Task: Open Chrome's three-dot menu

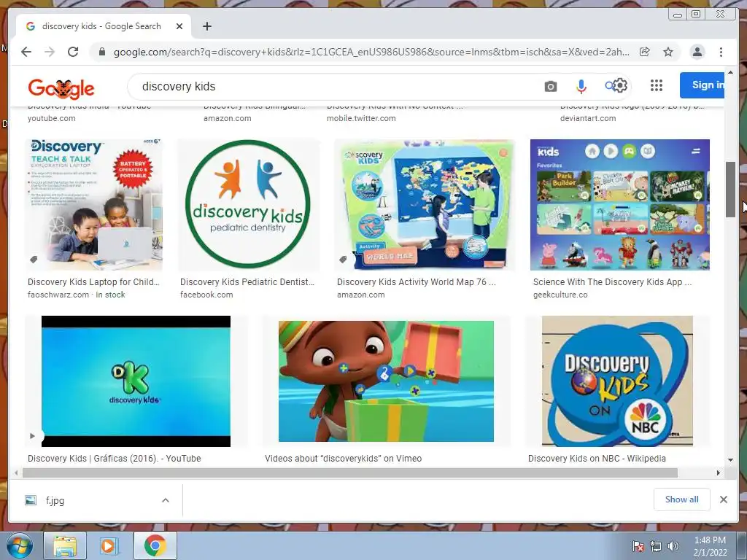Action: [721, 52]
